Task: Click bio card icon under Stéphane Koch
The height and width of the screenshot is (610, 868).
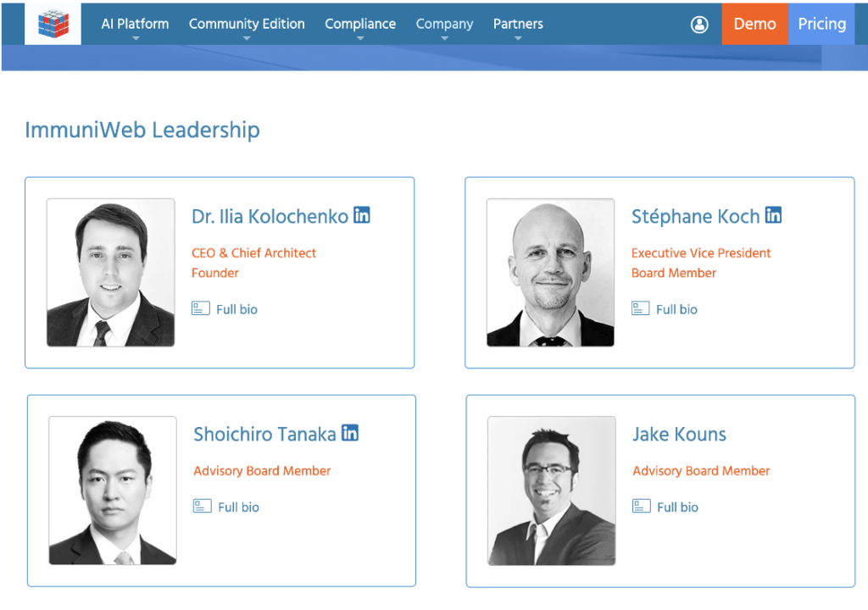Action: coord(641,309)
